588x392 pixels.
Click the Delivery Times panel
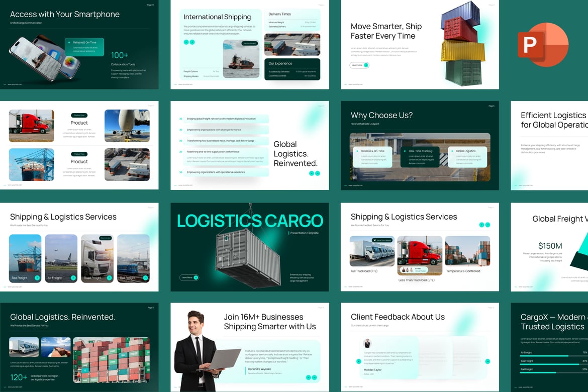click(292, 20)
